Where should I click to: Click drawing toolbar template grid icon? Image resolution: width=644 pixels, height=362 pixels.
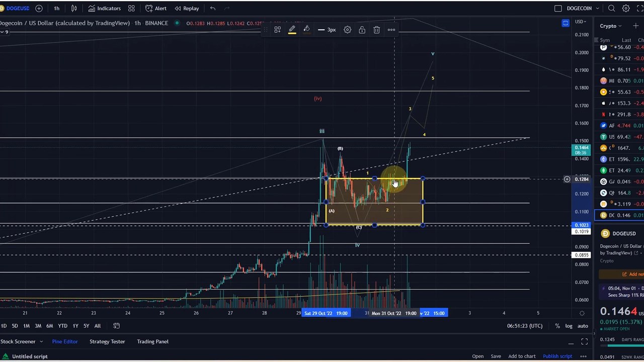(277, 30)
